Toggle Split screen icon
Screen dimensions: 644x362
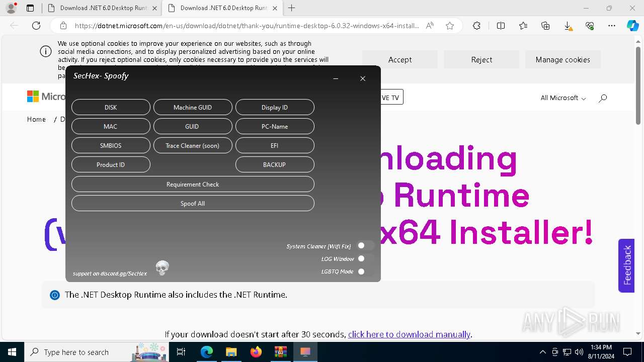click(501, 26)
